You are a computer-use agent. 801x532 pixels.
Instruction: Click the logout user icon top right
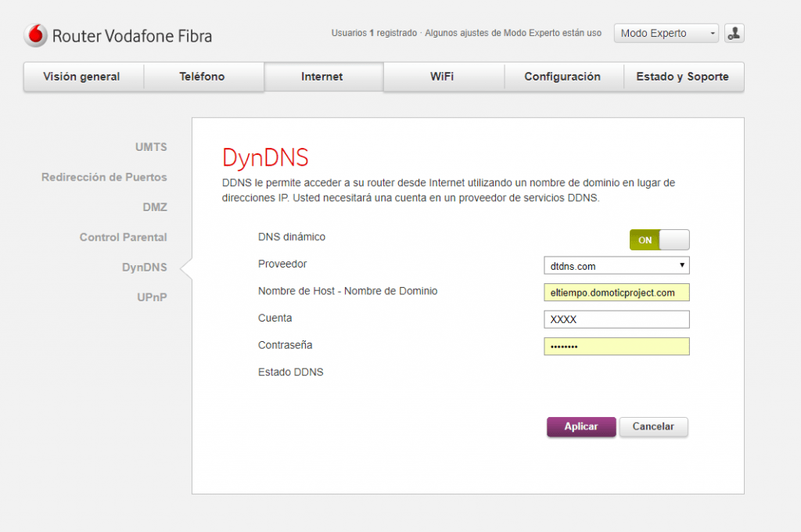coord(734,33)
